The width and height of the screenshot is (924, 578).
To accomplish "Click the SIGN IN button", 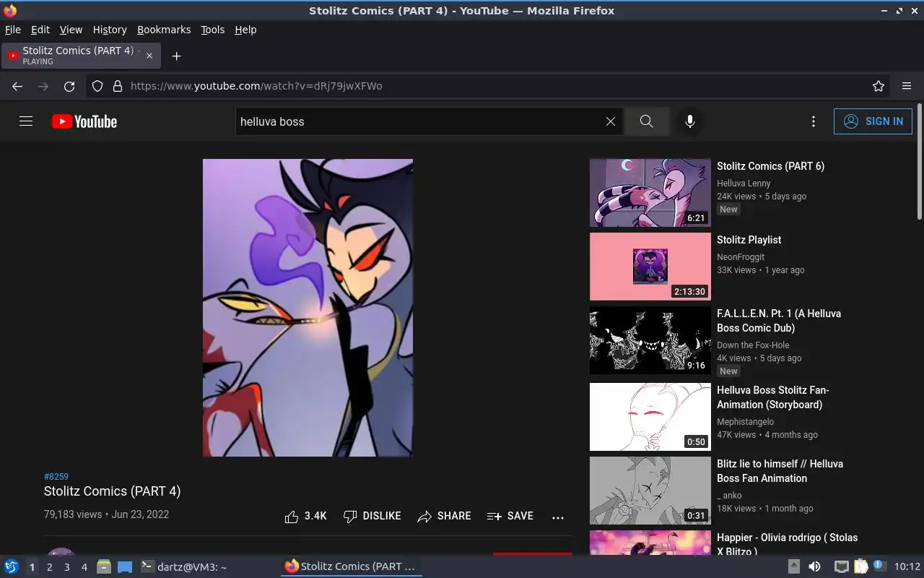I will (x=873, y=121).
